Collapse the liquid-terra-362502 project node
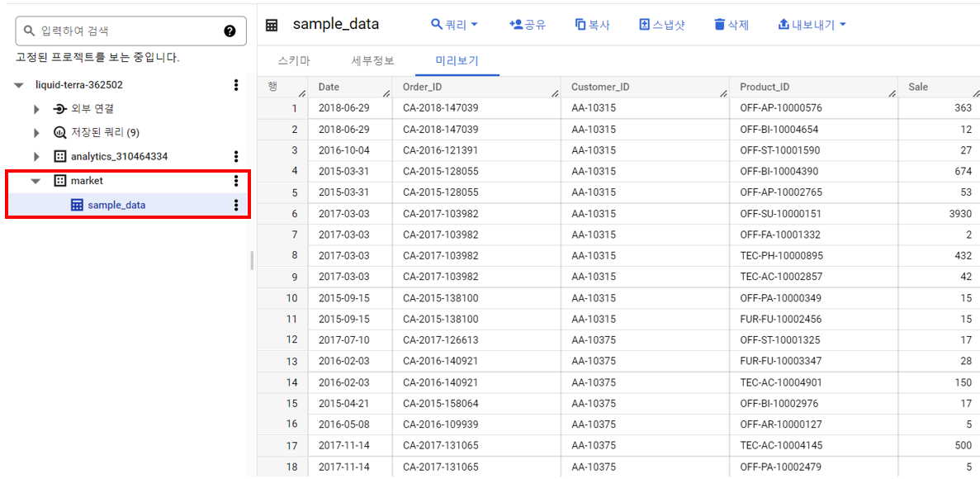 [x=19, y=85]
